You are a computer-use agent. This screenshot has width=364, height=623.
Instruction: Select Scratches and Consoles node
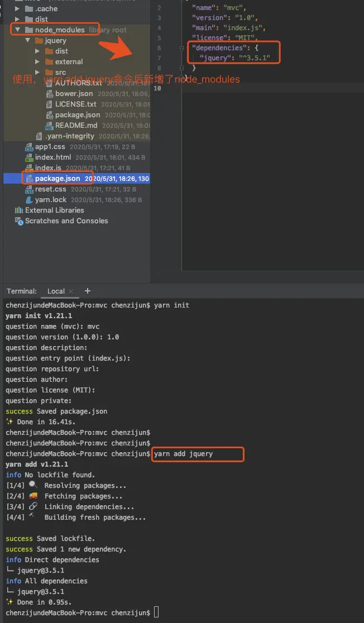(66, 221)
